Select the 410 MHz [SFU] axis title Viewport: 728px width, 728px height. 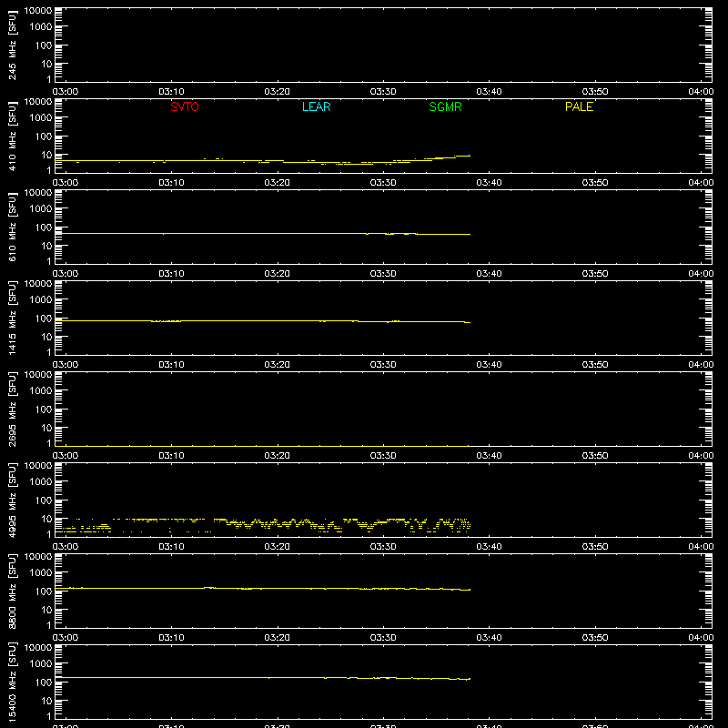pos(12,136)
